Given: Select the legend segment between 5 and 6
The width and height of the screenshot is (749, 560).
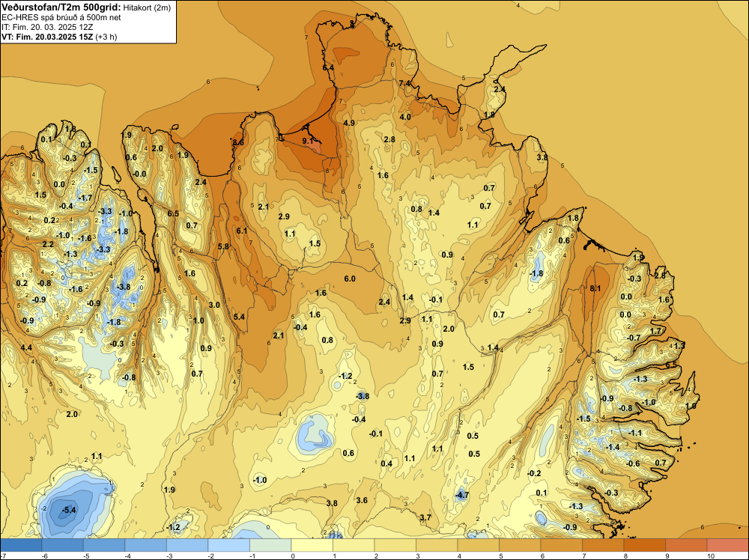Looking at the screenshot, I should (x=521, y=545).
